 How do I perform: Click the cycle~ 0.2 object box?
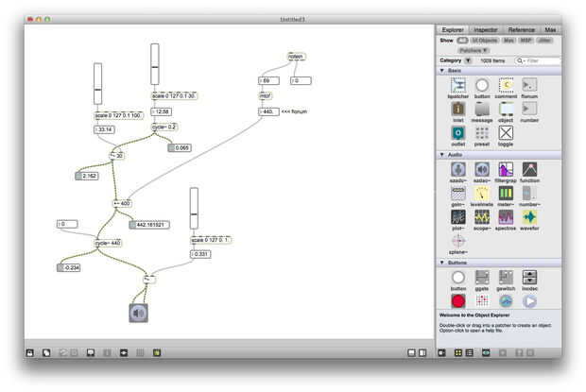[164, 127]
